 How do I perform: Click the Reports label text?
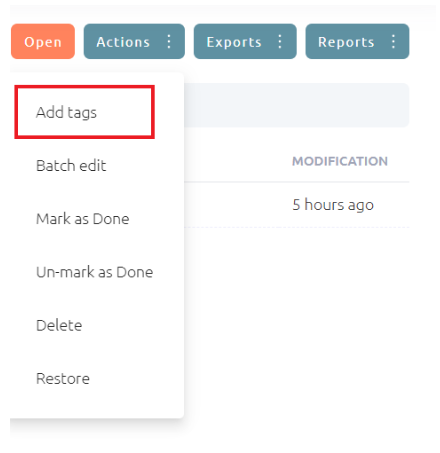(x=346, y=42)
